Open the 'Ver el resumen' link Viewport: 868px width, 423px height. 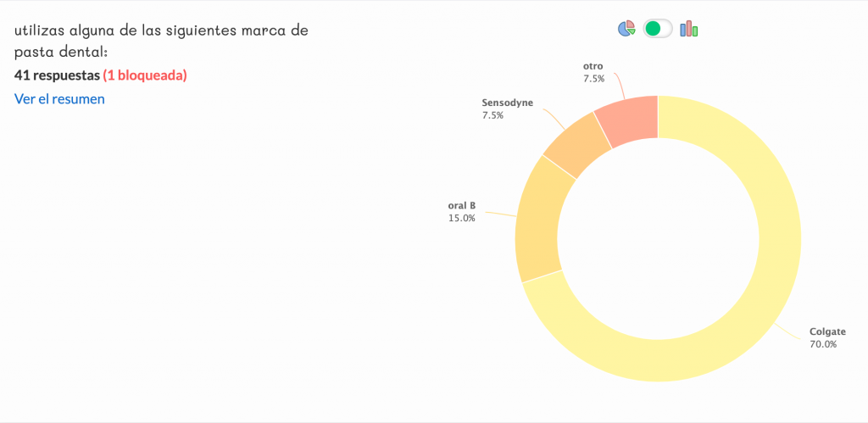[59, 98]
